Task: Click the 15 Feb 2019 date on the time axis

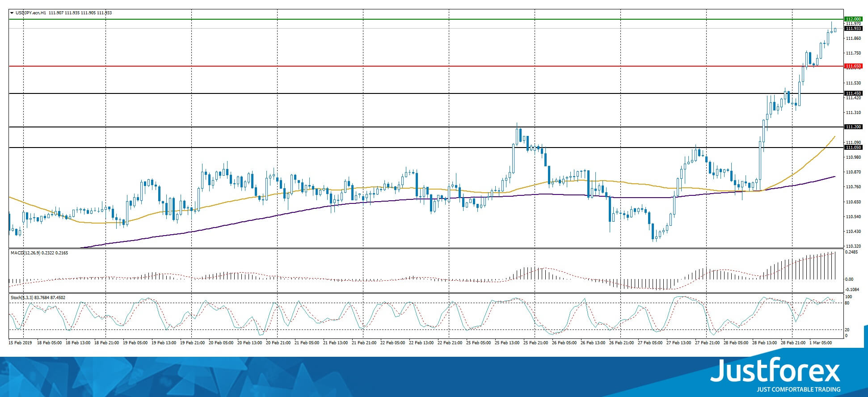Action: pos(21,343)
